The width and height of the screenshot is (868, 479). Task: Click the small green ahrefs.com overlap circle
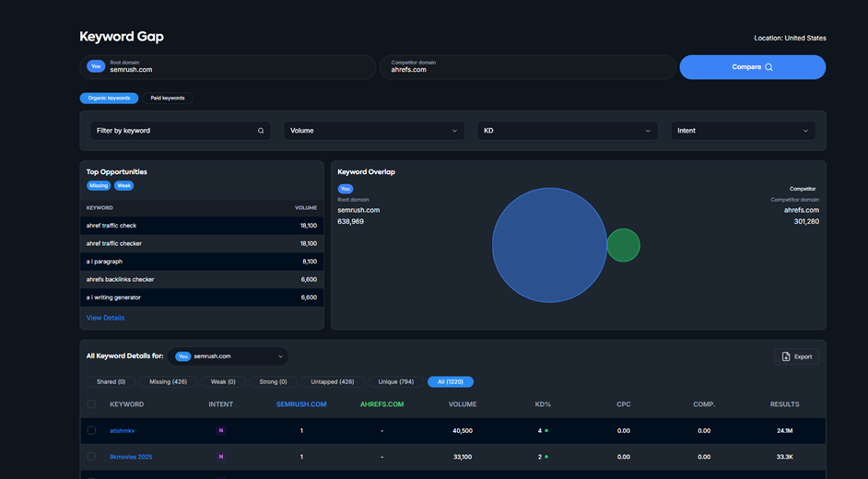pyautogui.click(x=625, y=245)
